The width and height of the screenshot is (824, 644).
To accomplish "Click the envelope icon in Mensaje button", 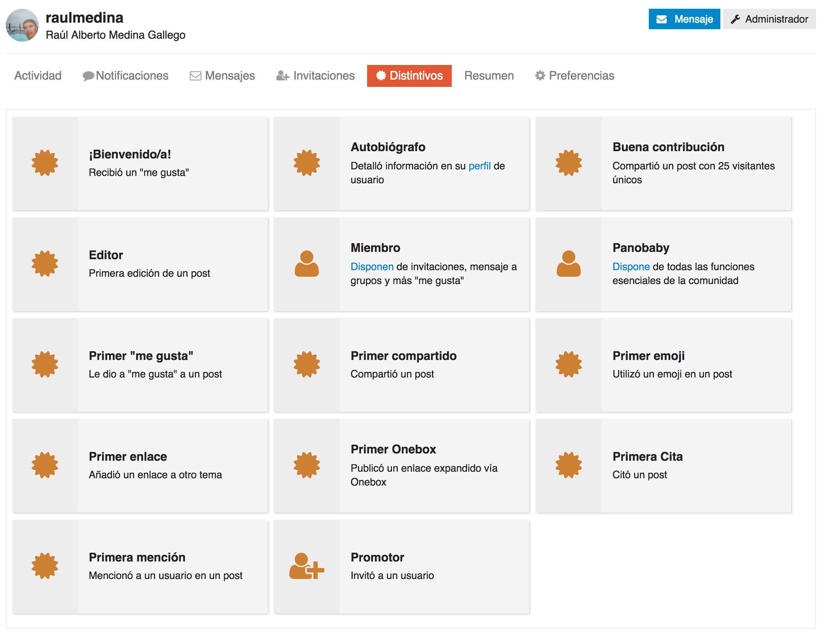I will [661, 19].
